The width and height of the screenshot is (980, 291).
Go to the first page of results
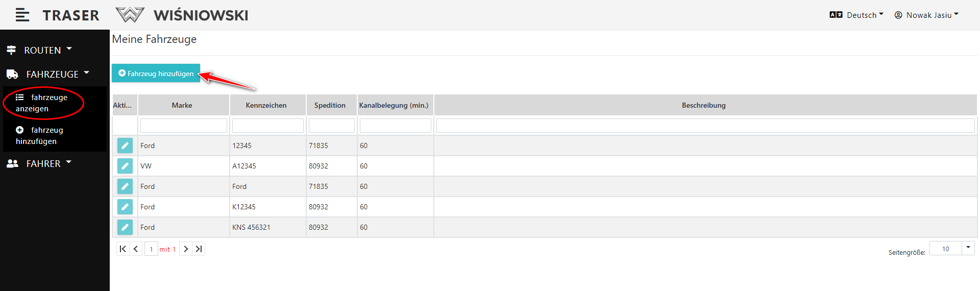click(x=122, y=249)
